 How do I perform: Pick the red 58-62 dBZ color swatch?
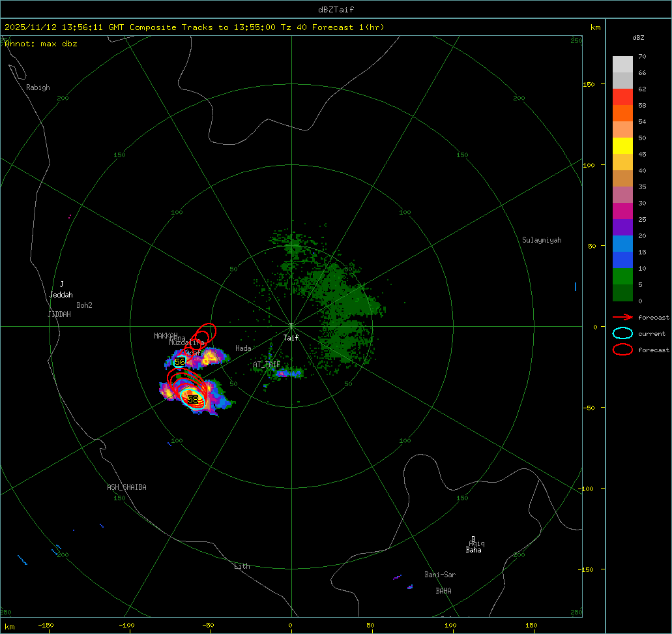pyautogui.click(x=622, y=97)
